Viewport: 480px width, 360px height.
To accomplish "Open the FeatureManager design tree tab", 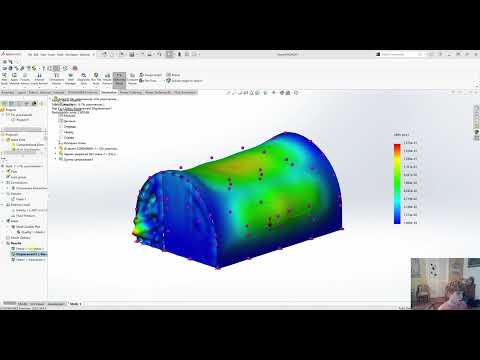I will (4, 104).
